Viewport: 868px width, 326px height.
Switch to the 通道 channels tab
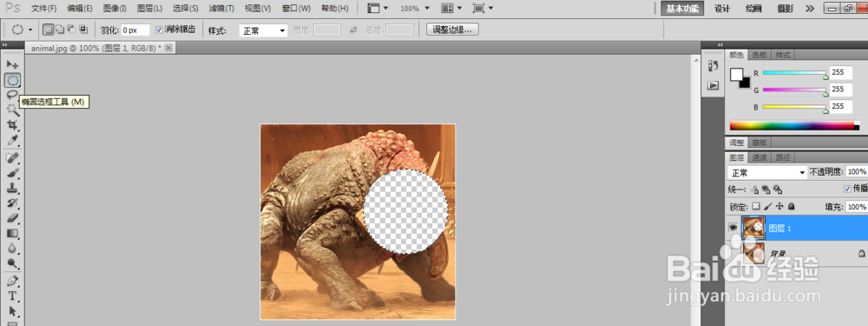759,157
